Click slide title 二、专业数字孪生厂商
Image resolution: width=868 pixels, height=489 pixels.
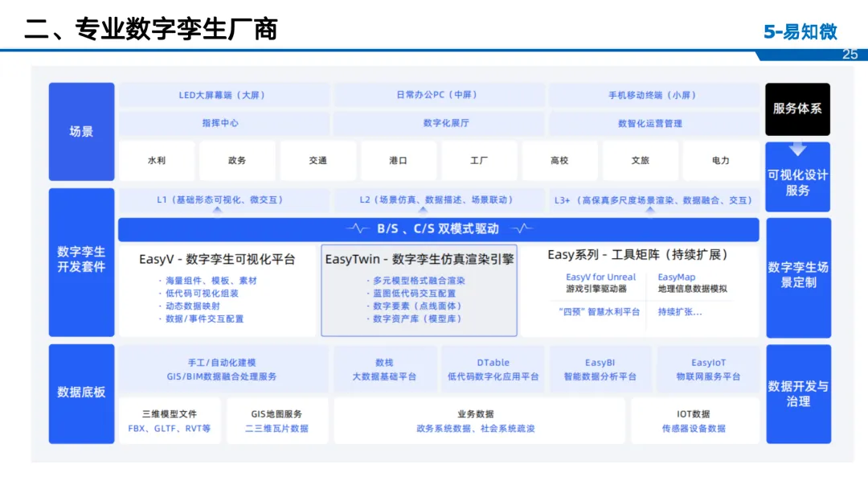pos(150,29)
